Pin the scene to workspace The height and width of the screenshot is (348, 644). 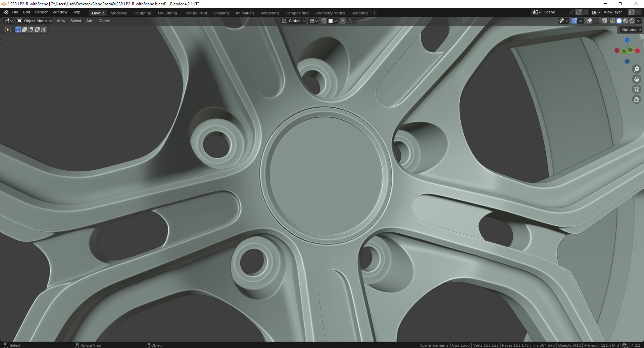pos(572,12)
